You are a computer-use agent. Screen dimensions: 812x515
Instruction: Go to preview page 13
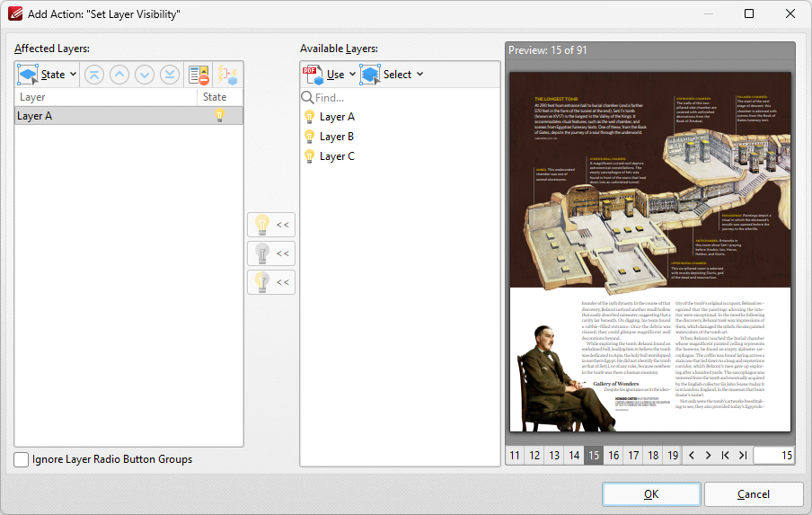[x=554, y=456]
